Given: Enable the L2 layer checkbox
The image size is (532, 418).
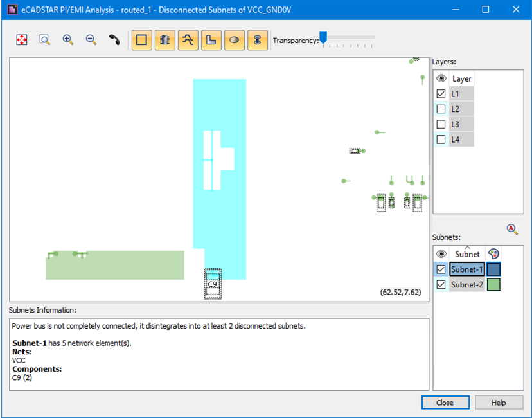Looking at the screenshot, I should (441, 109).
